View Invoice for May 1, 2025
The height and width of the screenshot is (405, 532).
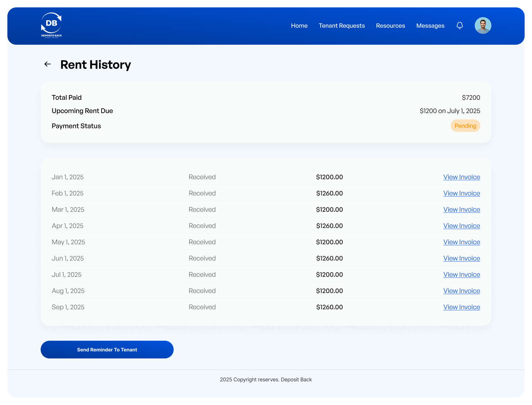pos(461,242)
